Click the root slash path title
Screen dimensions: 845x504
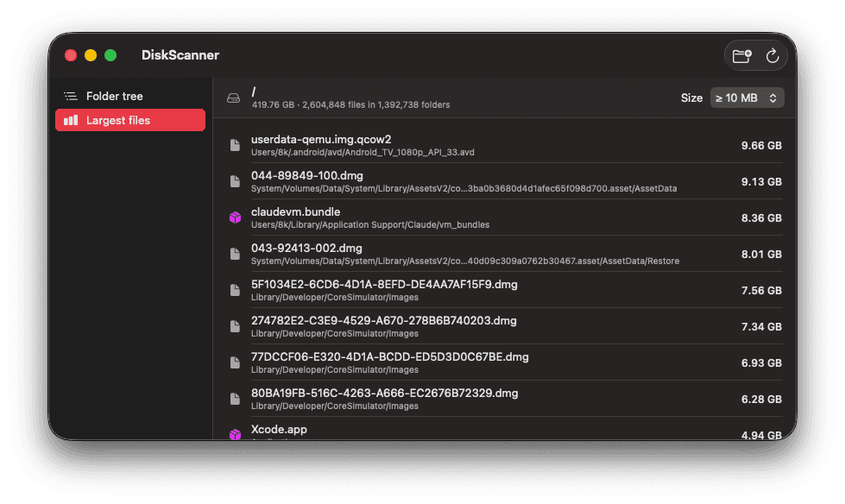coord(254,91)
